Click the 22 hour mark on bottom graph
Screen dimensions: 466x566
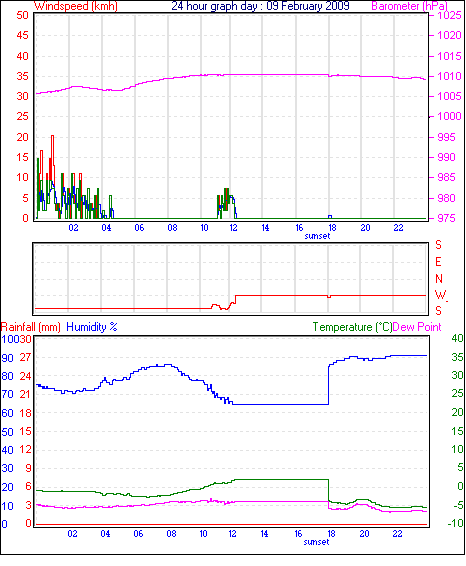coord(397,534)
